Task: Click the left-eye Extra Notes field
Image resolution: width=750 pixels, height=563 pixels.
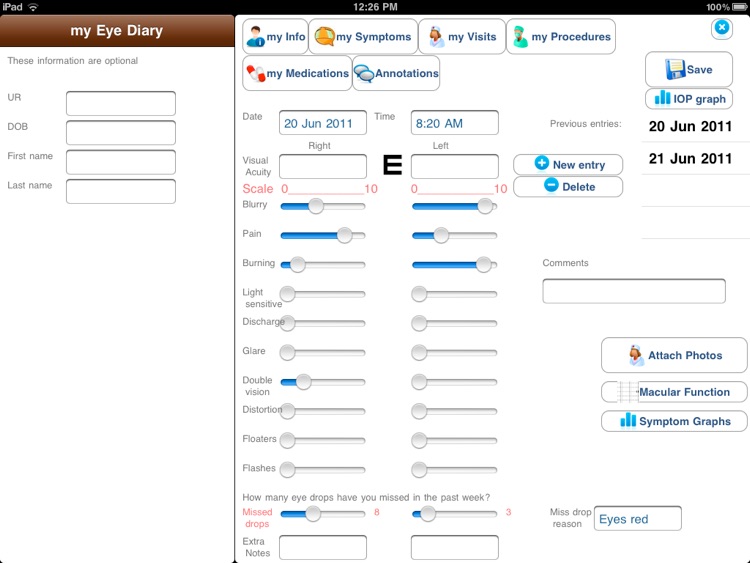Action: click(454, 547)
